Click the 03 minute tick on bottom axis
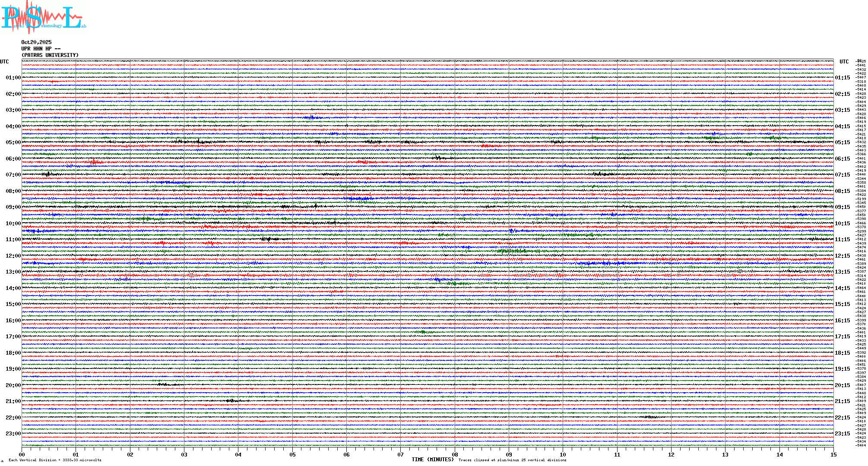The width and height of the screenshot is (868, 466). click(x=184, y=454)
